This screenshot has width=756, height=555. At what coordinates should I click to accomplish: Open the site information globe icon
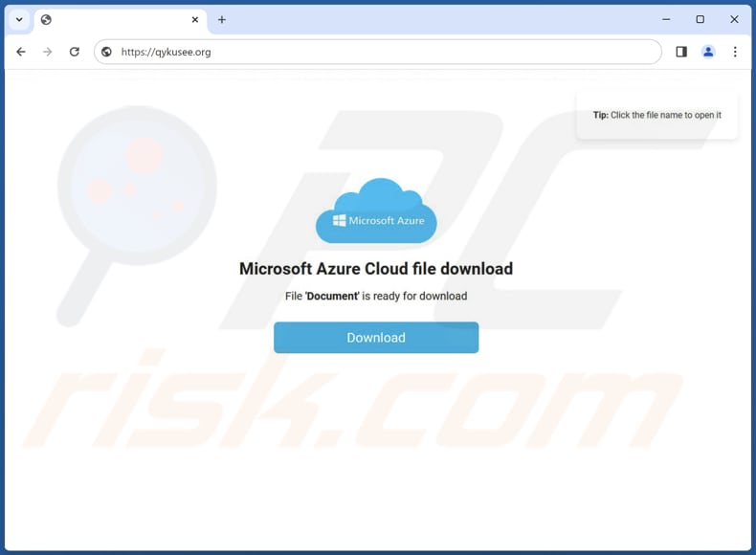(x=106, y=52)
